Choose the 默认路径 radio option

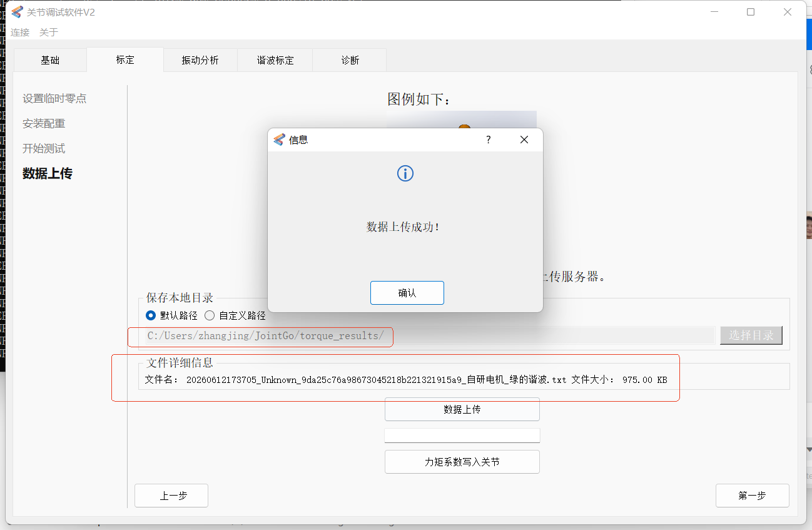coord(171,315)
